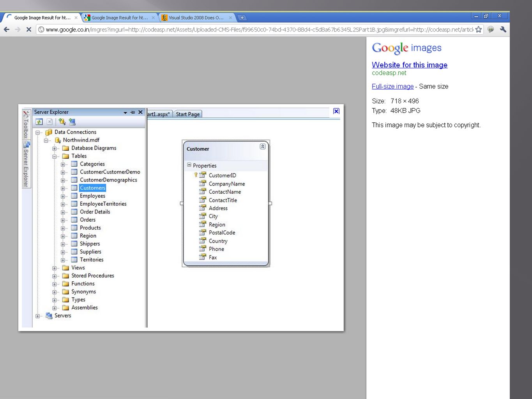Close the image preview with X box
This screenshot has width=532, height=399.
click(x=336, y=111)
